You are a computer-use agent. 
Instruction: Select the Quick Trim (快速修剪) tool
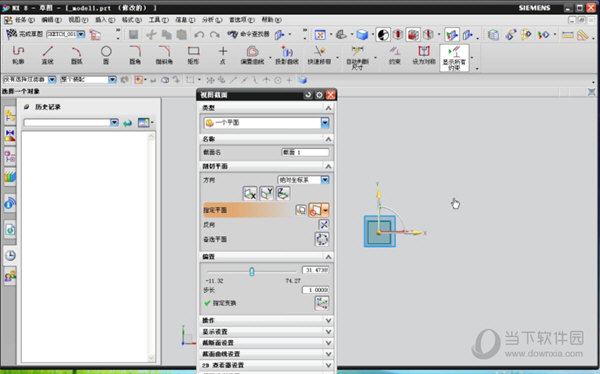320,55
